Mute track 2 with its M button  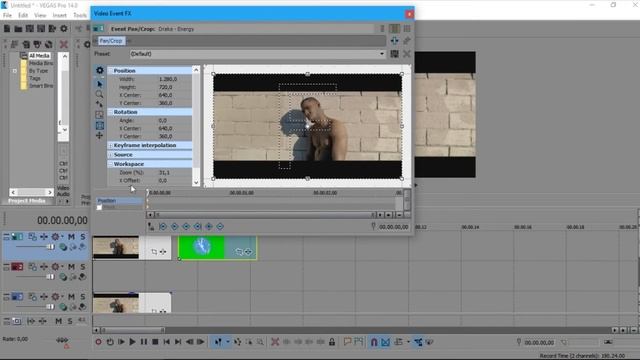coord(71,267)
